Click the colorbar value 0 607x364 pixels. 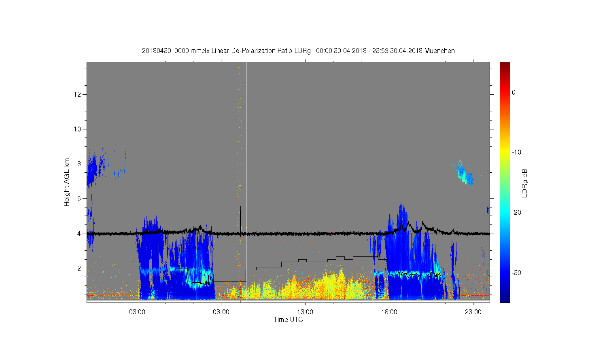[514, 92]
